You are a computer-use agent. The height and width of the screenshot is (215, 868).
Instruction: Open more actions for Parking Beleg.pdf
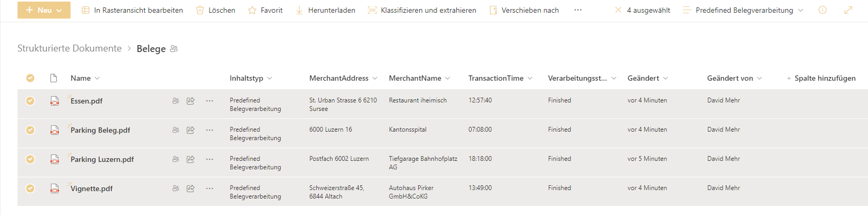point(210,130)
